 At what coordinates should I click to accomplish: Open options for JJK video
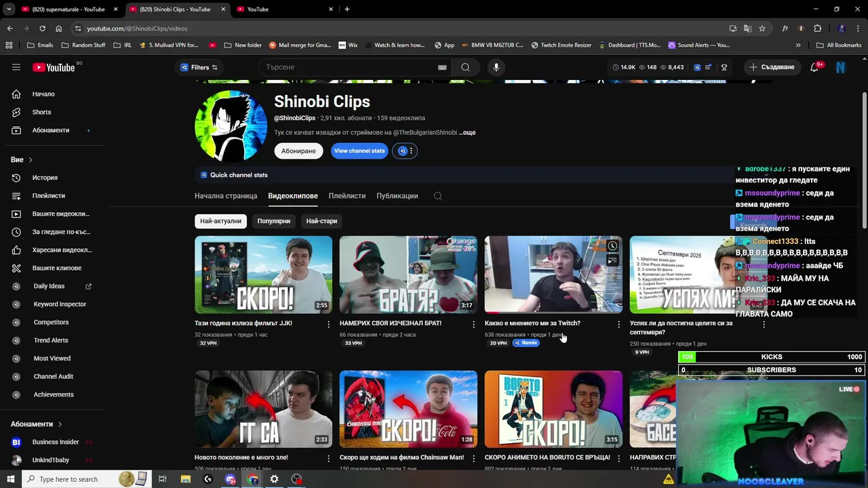[328, 325]
